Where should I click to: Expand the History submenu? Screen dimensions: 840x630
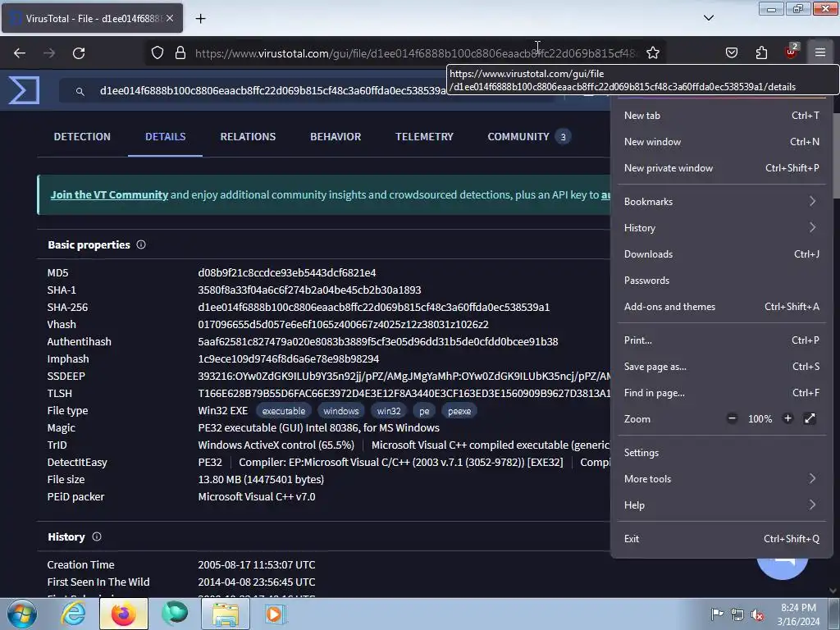[x=722, y=228]
